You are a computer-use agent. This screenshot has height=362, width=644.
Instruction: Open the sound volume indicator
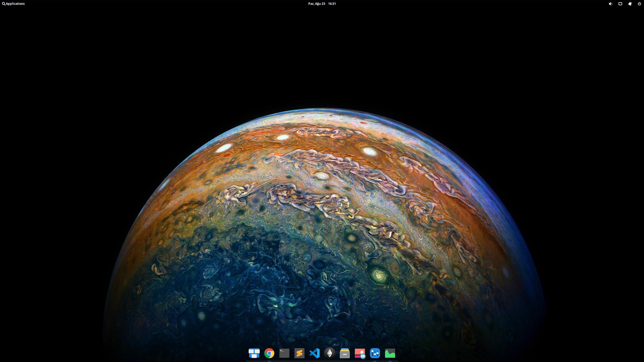pyautogui.click(x=610, y=4)
